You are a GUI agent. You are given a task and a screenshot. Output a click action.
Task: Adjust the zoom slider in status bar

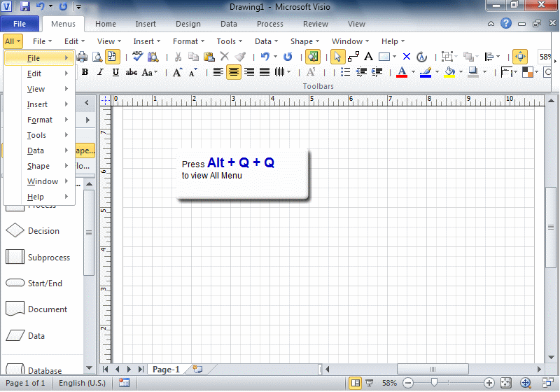point(435,383)
